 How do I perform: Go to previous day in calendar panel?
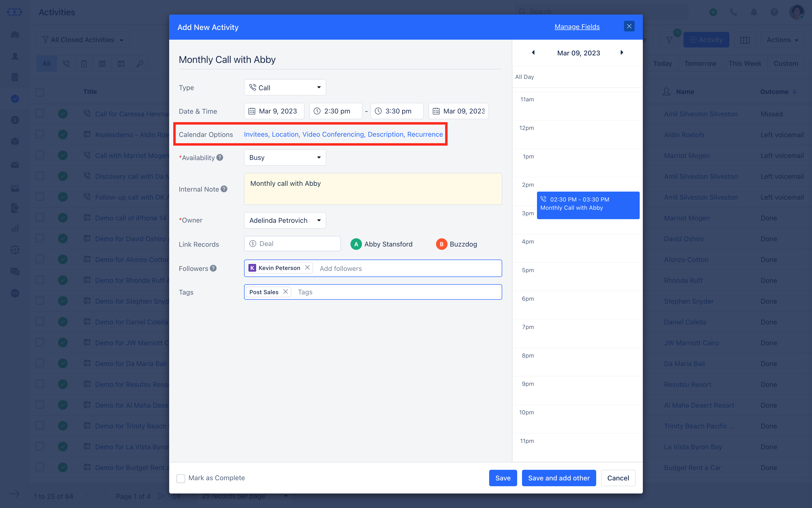(x=533, y=53)
